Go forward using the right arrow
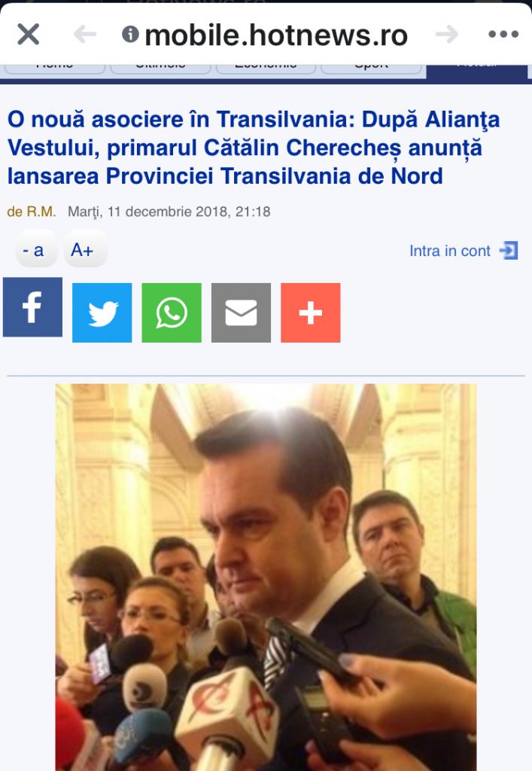The height and width of the screenshot is (771, 532). 446,35
